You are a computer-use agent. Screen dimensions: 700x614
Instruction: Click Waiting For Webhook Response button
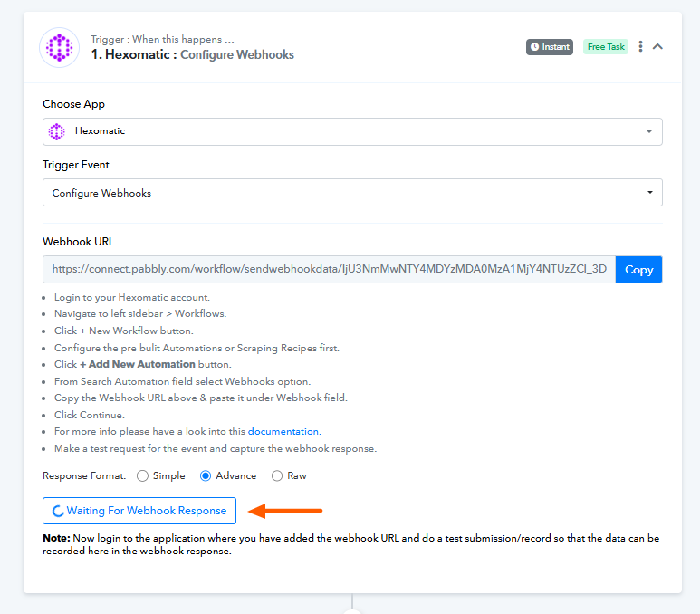139,511
